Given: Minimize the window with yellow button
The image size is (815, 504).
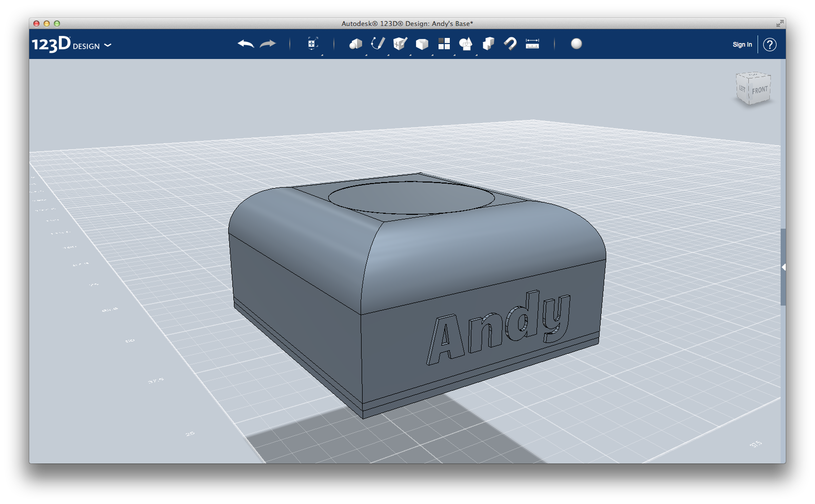Looking at the screenshot, I should 47,24.
